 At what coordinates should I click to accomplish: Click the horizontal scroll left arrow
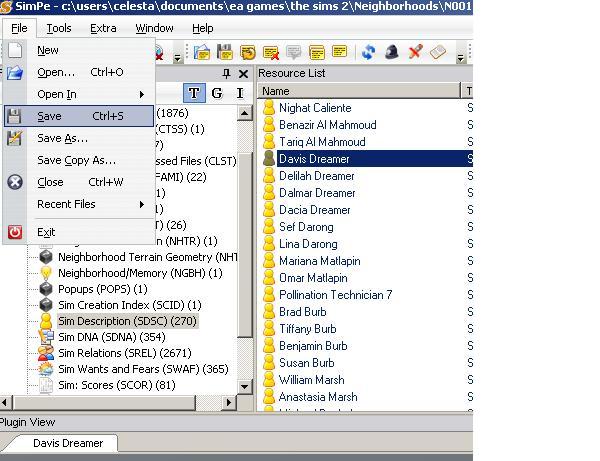[5, 402]
